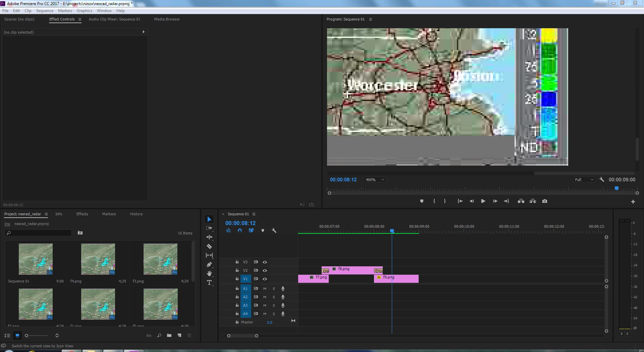
Task: Click the Export Frame camera icon
Action: pos(545,201)
